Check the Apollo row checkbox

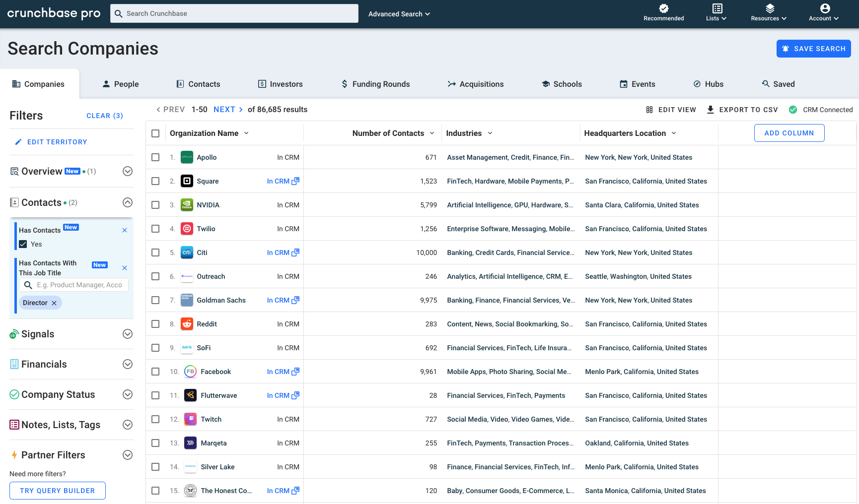155,157
